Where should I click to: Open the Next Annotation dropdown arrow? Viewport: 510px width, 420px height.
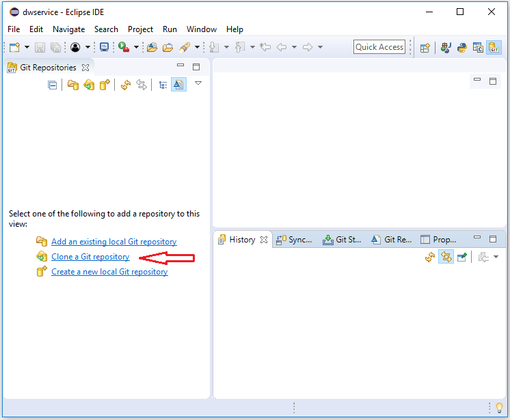pyautogui.click(x=226, y=47)
